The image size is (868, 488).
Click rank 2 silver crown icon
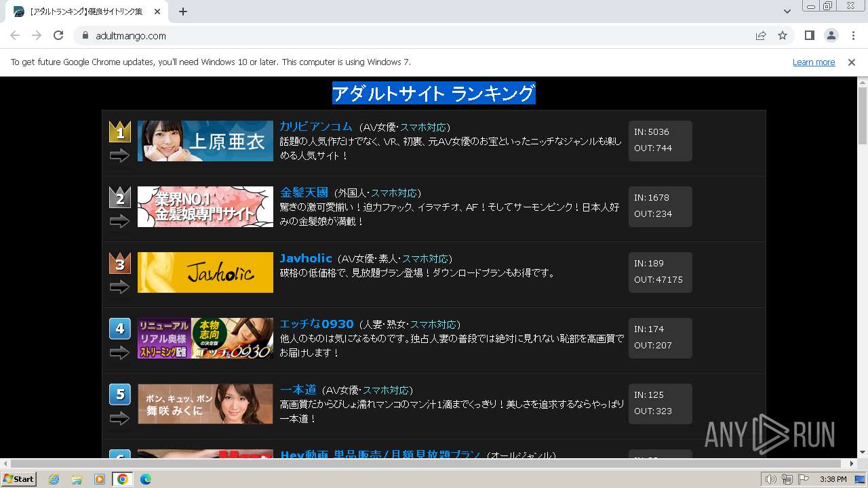coord(120,197)
